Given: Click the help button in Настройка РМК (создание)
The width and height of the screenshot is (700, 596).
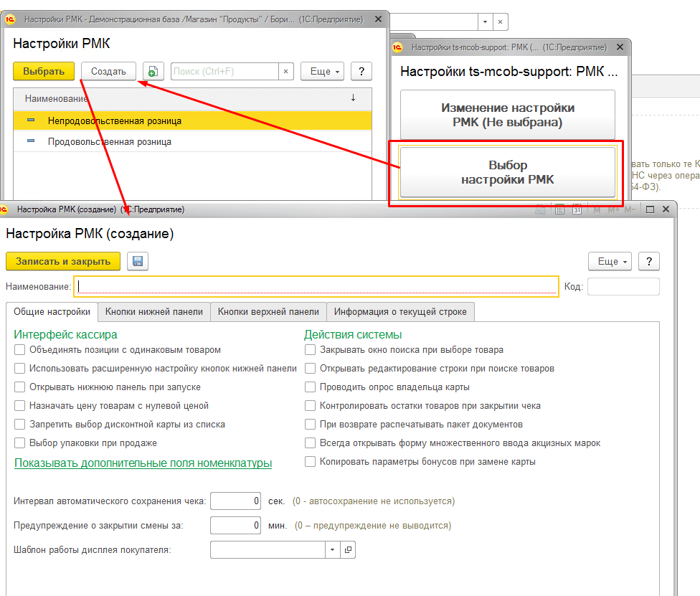Looking at the screenshot, I should coord(648,261).
